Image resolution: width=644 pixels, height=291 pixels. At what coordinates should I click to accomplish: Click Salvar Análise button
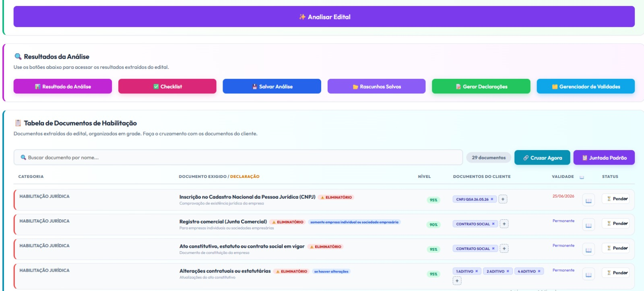tap(272, 86)
